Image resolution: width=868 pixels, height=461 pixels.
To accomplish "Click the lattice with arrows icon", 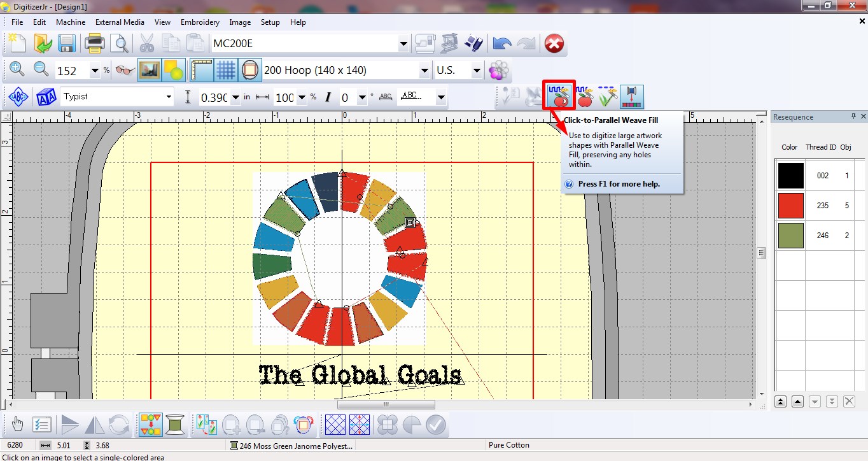I will tap(360, 424).
